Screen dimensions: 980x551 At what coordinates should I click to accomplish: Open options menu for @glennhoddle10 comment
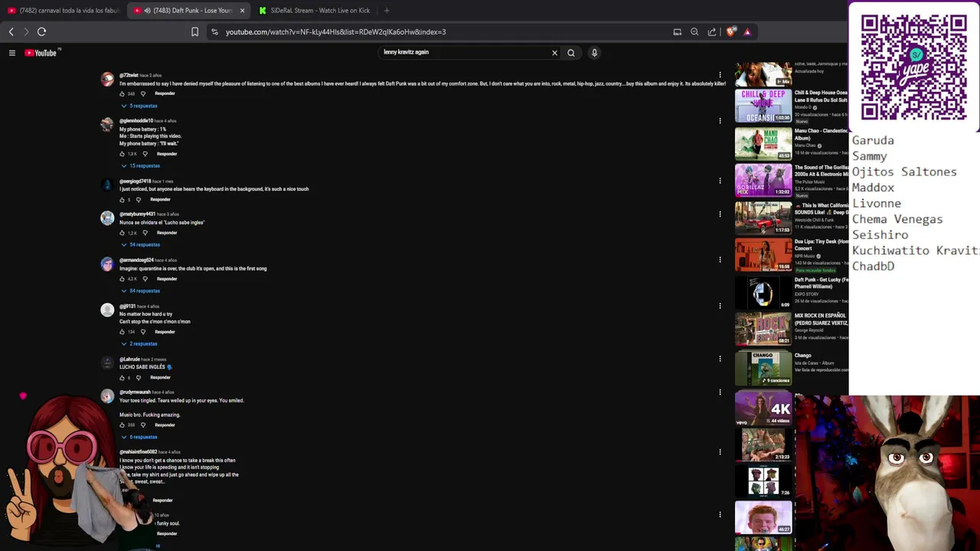(x=720, y=121)
